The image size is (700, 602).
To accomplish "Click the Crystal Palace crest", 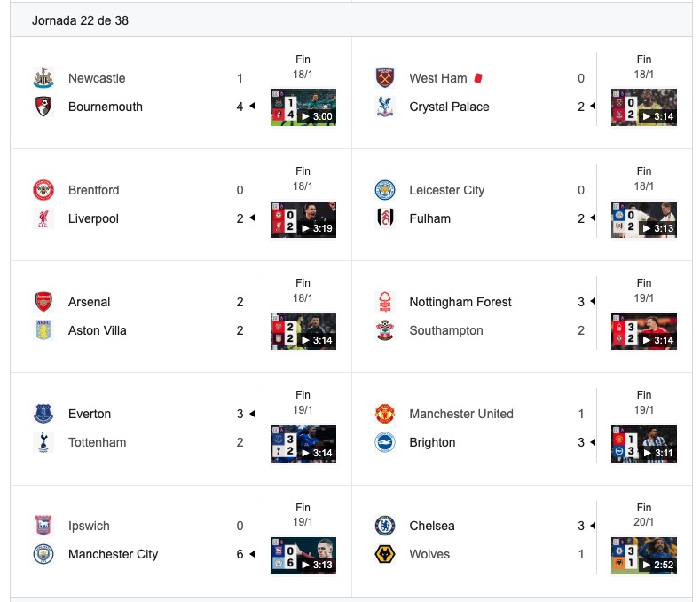I will point(384,107).
